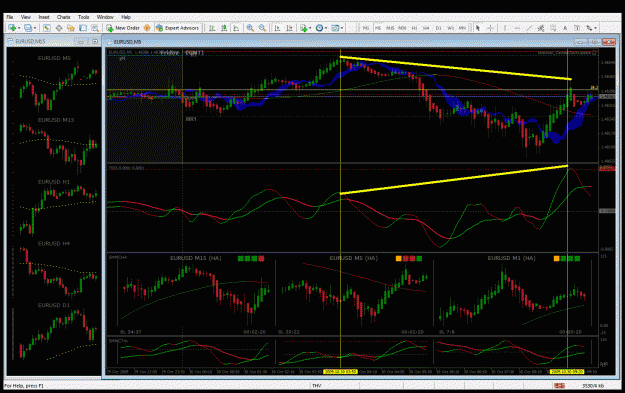Switch to H4 timeframe
Viewport: 625px width, 393px height.
[426, 28]
